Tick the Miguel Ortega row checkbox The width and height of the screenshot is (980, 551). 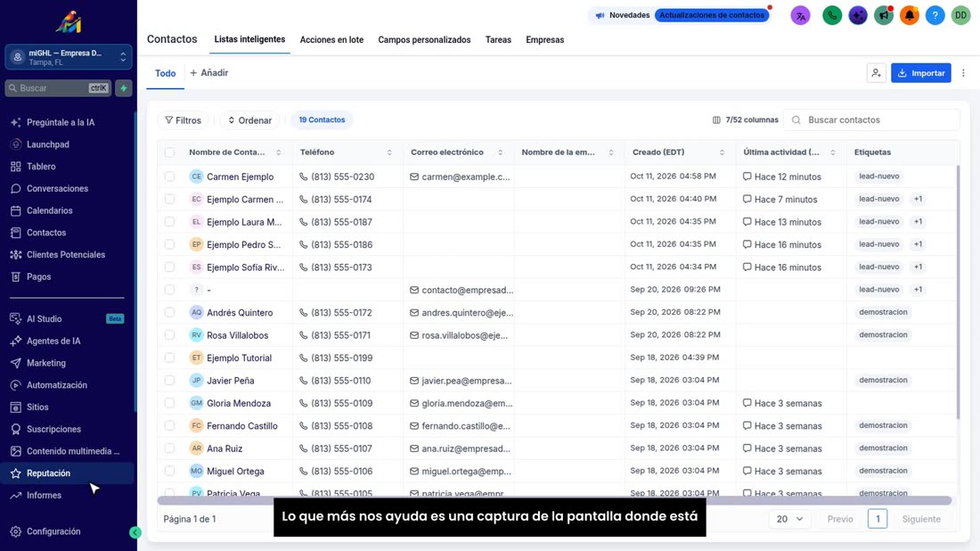pos(170,471)
